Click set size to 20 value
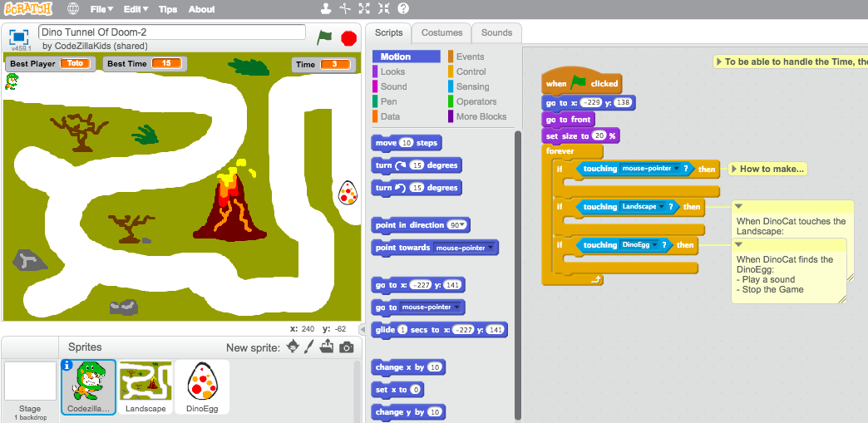This screenshot has width=868, height=423. pyautogui.click(x=599, y=136)
